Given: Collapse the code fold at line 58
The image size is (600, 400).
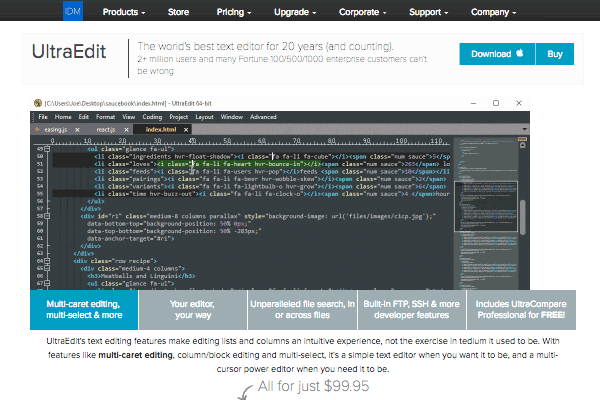Looking at the screenshot, I should tap(47, 216).
